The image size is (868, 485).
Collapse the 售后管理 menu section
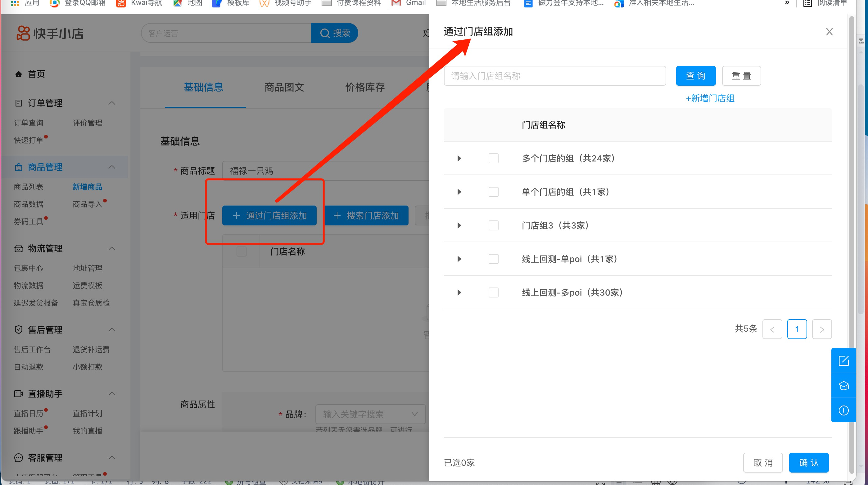click(112, 330)
